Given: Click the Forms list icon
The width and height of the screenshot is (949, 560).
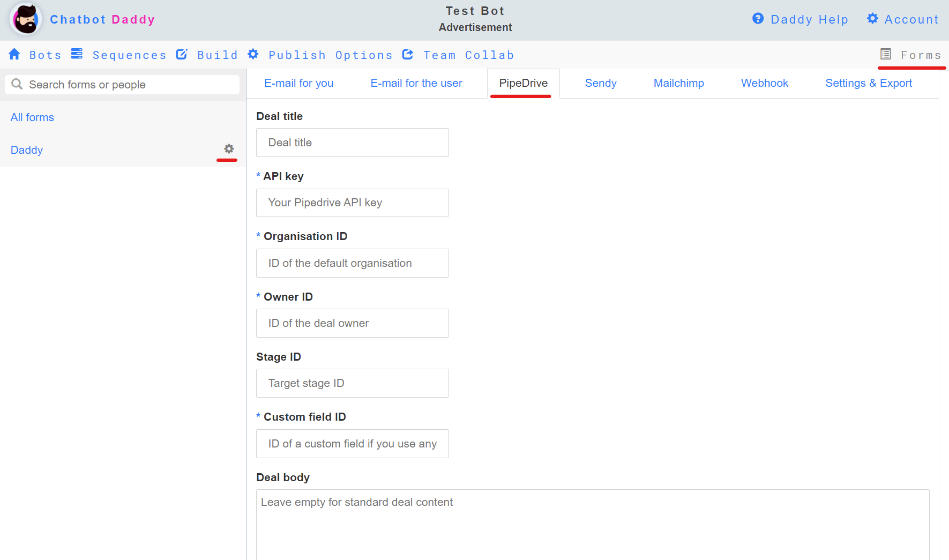Looking at the screenshot, I should (x=886, y=54).
